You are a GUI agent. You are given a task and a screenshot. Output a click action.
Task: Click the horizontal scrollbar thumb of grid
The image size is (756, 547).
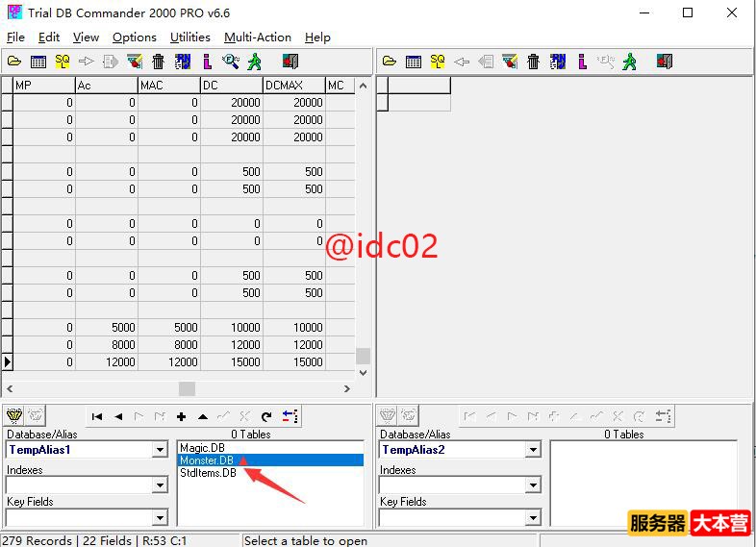(x=187, y=388)
